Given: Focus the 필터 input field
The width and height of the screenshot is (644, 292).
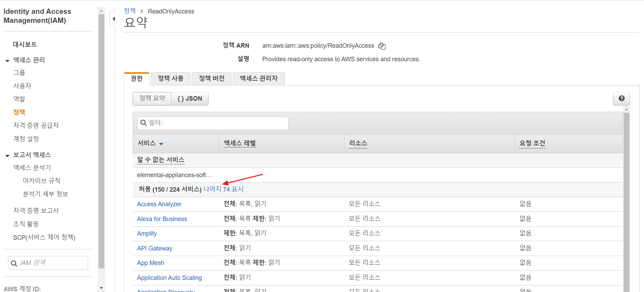Looking at the screenshot, I should (x=218, y=123).
